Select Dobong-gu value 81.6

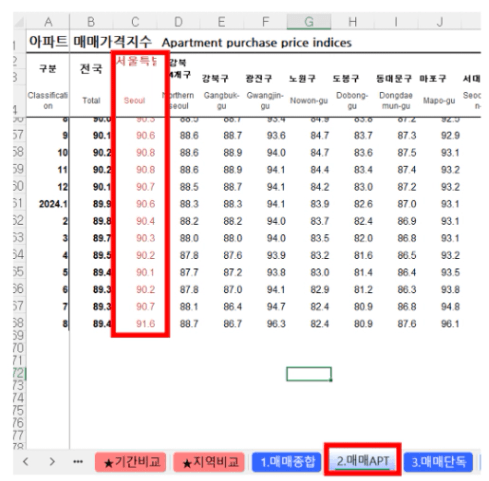click(363, 255)
